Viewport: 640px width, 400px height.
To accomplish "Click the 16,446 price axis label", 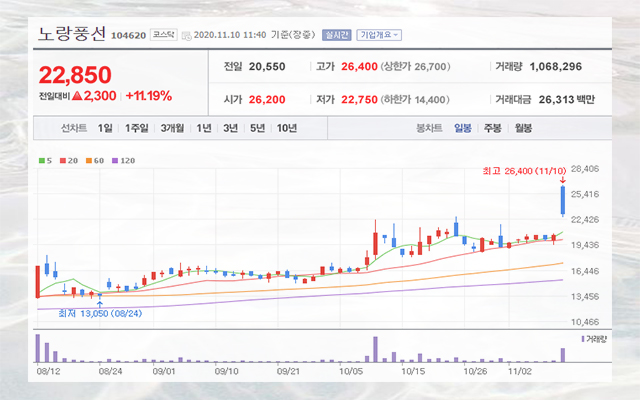I will (x=585, y=271).
